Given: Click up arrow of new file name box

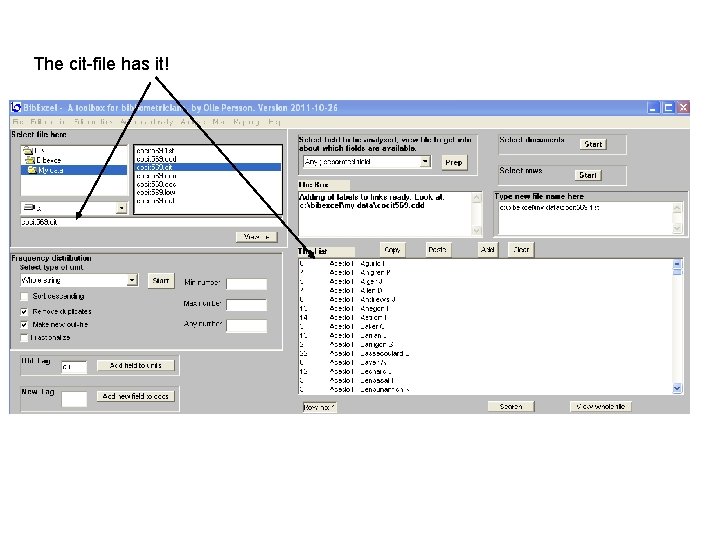Looking at the screenshot, I should 677,208.
